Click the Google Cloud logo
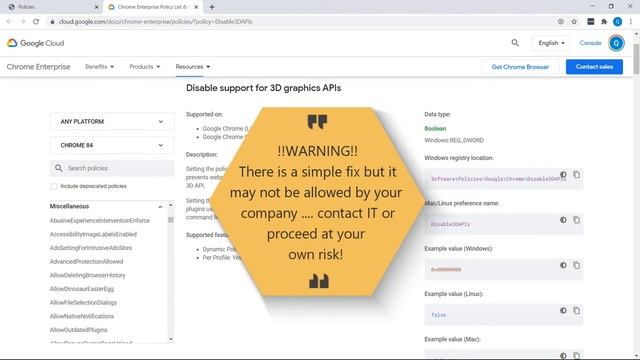This screenshot has height=360, width=640. (x=36, y=43)
